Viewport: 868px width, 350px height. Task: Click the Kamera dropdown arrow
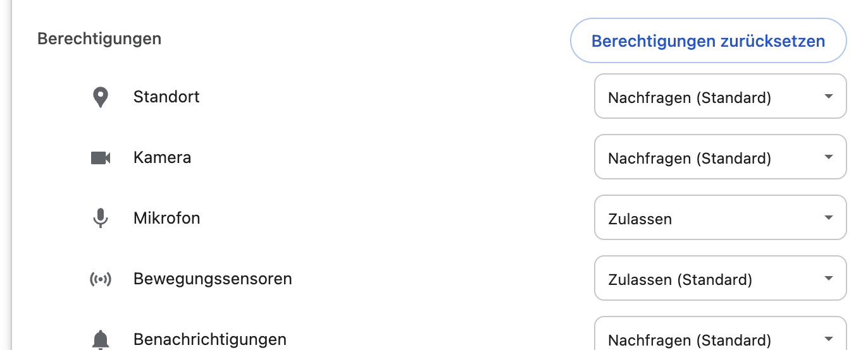tap(829, 157)
